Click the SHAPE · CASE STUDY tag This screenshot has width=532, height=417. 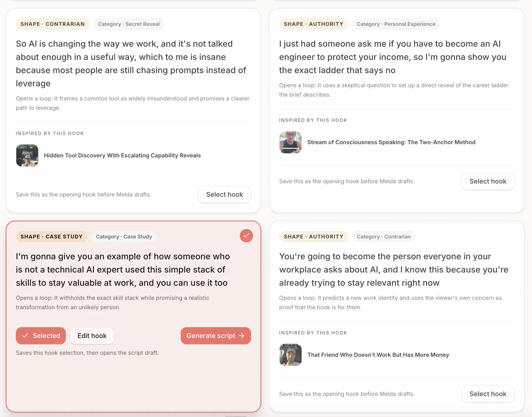point(51,237)
